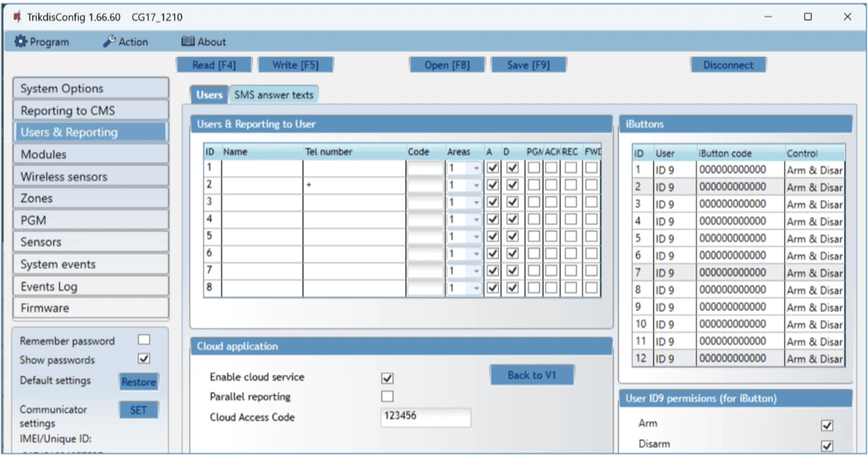The image size is (868, 457).
Task: Click the SET communicator settings button
Action: (138, 410)
